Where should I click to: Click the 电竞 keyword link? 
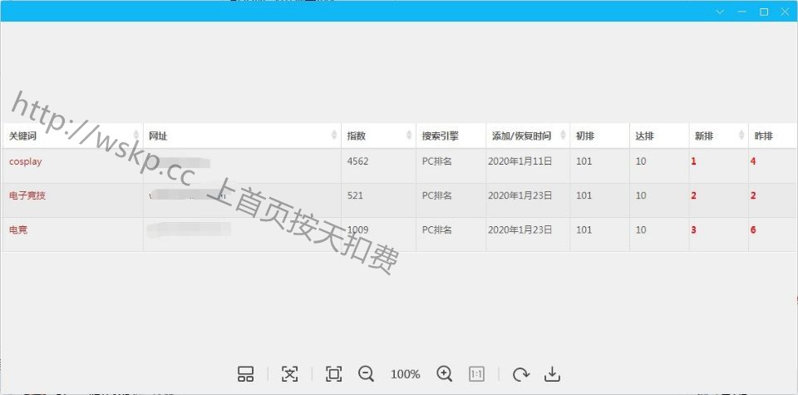18,230
